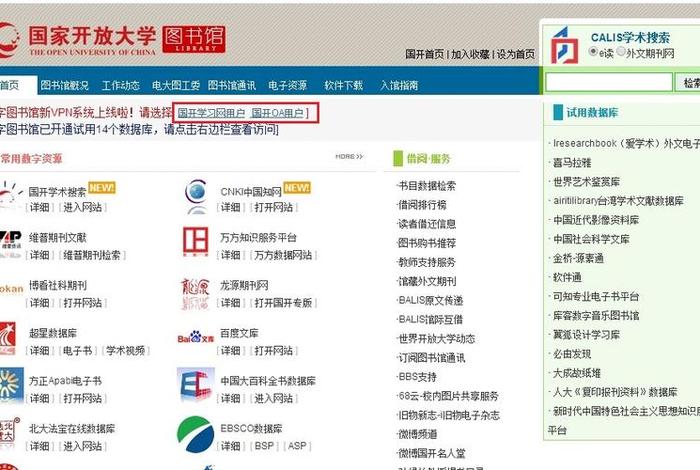Viewport: 700px width, 470px height.
Task: Click the 国开学术搜索 icon
Action: [10, 195]
